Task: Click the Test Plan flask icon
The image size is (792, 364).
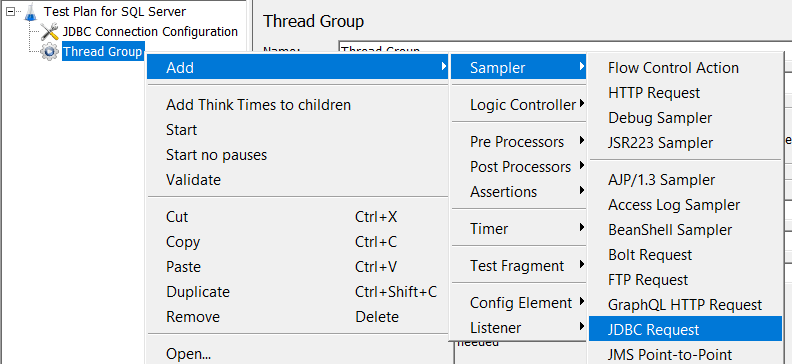Action: pyautogui.click(x=31, y=11)
